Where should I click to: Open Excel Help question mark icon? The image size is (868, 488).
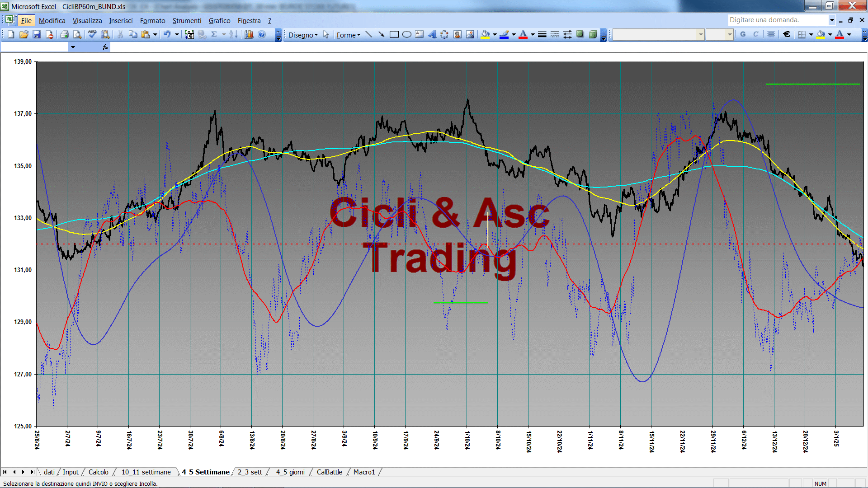coord(262,34)
